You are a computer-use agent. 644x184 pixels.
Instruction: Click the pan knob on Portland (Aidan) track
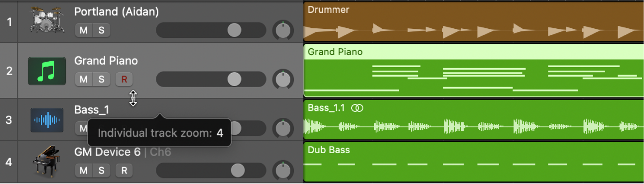tap(283, 30)
